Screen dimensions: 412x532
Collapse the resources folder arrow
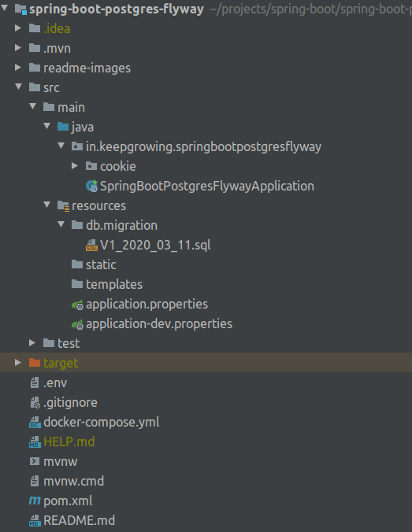click(x=47, y=205)
